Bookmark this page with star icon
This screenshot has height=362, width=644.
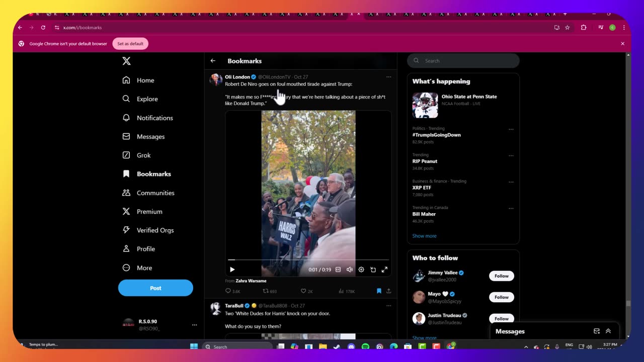point(567,28)
